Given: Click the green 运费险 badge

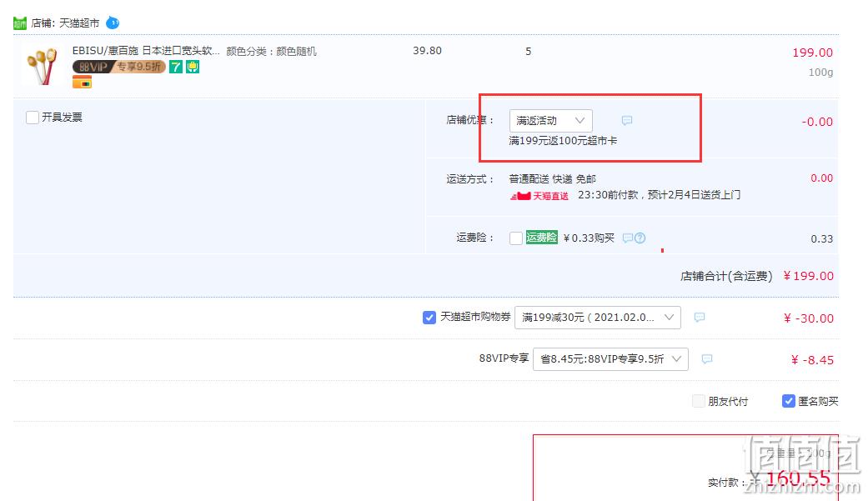Looking at the screenshot, I should coord(541,238).
